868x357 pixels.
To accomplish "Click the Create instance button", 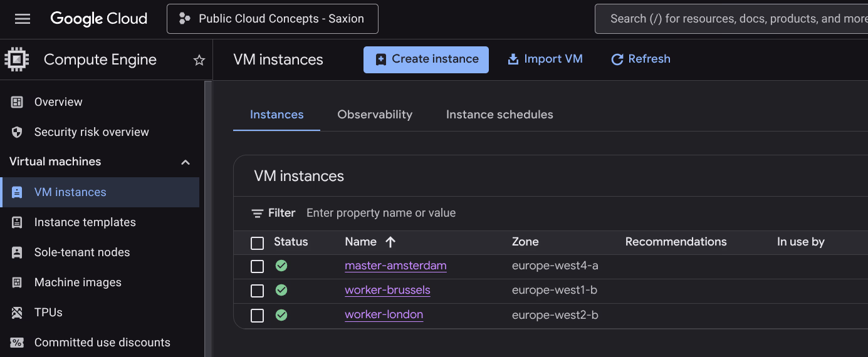I will (426, 59).
